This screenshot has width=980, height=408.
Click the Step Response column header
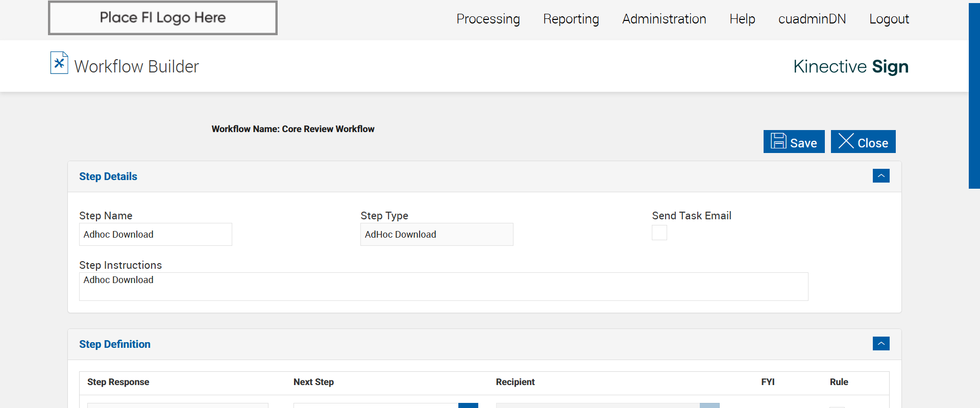pyautogui.click(x=118, y=382)
